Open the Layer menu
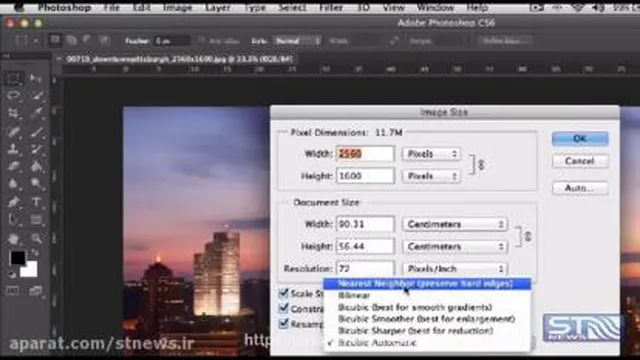This screenshot has width=640, height=360. (218, 8)
